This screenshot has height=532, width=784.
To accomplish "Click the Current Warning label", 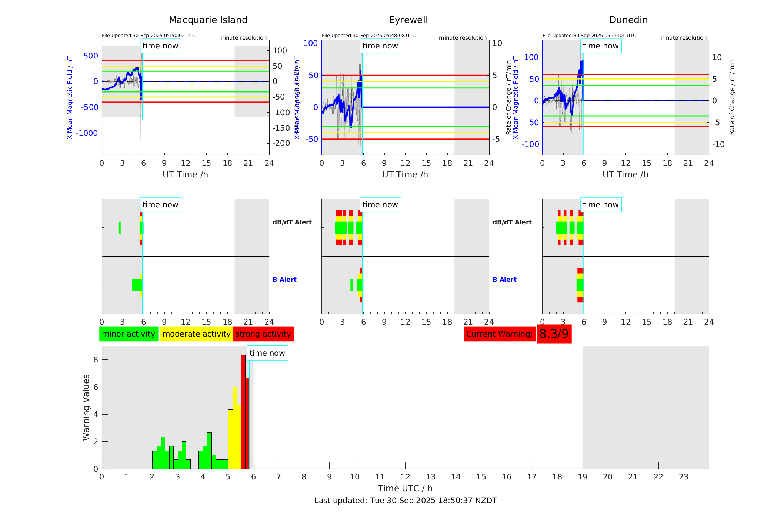I will click(499, 334).
